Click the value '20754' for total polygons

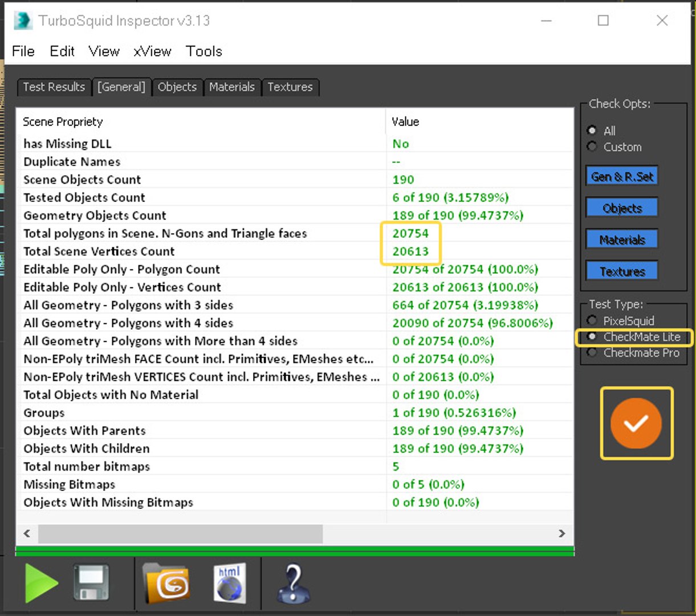[x=410, y=233]
